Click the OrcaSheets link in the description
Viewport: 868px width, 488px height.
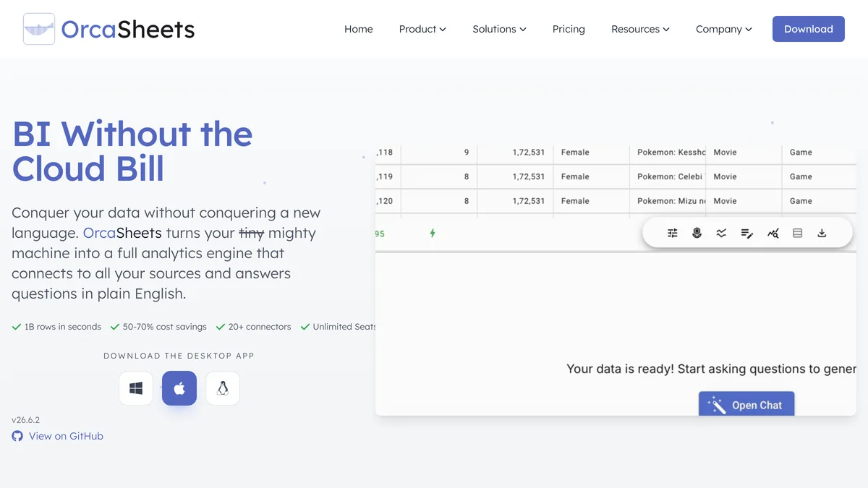point(122,233)
